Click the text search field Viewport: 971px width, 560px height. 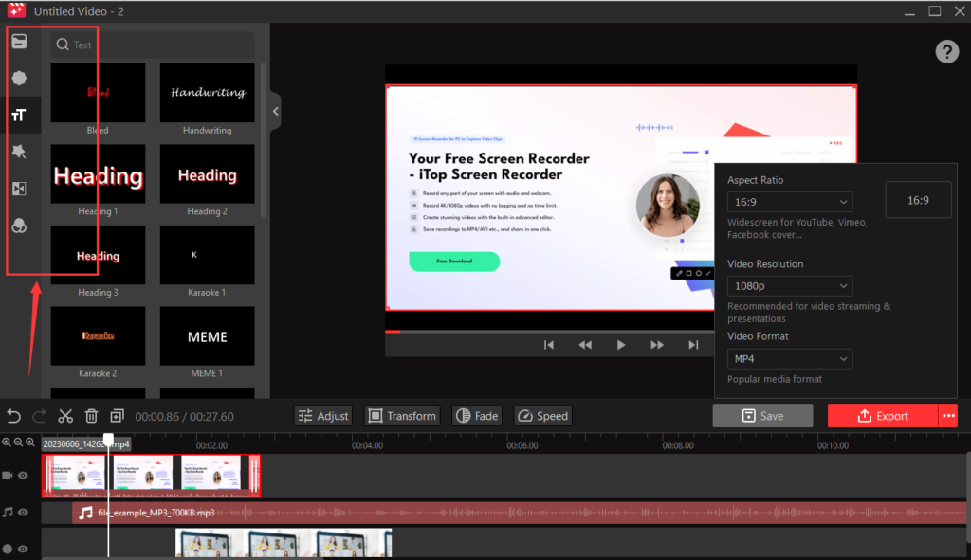[x=153, y=45]
